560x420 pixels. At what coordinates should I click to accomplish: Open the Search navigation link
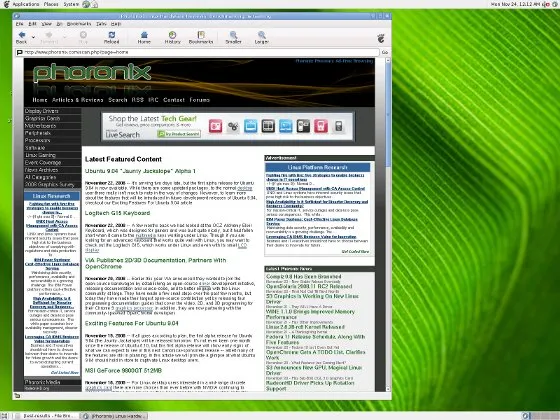coord(118,100)
